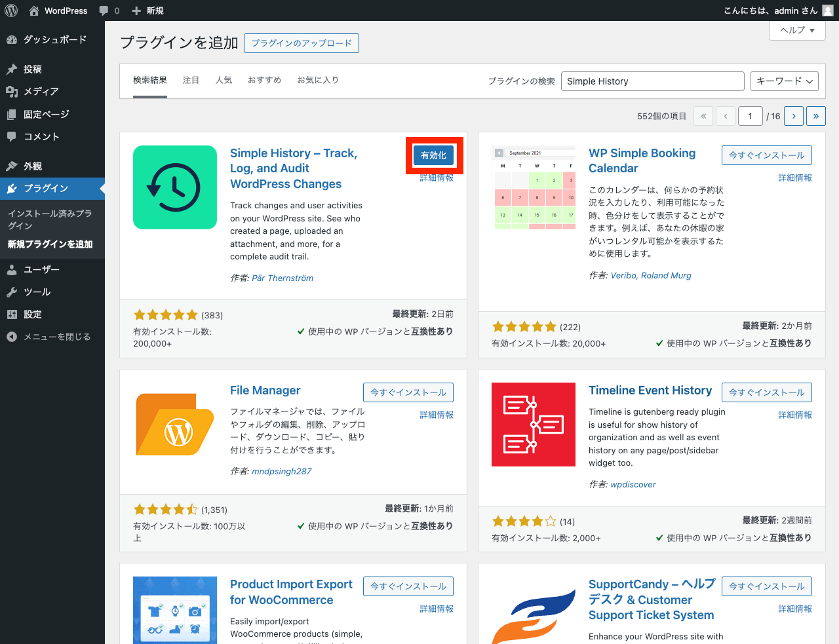The width and height of the screenshot is (839, 644).
Task: Open the キーワード search type dropdown
Action: point(784,81)
